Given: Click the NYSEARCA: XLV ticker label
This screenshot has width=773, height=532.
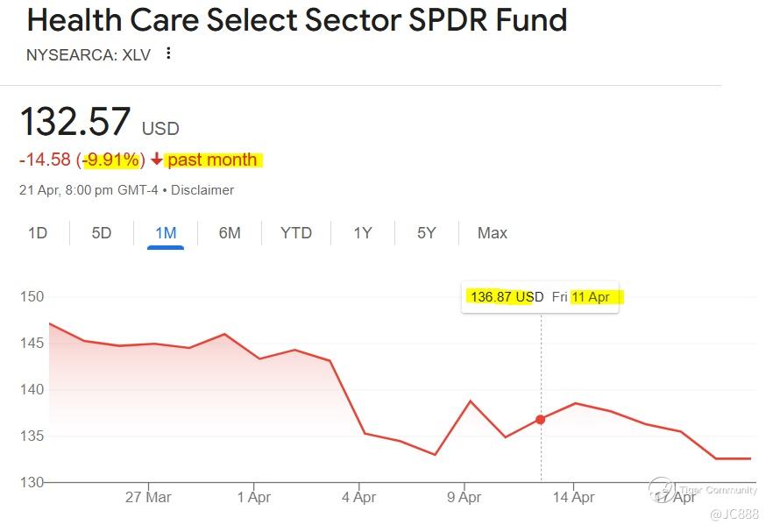Looking at the screenshot, I should (x=89, y=54).
